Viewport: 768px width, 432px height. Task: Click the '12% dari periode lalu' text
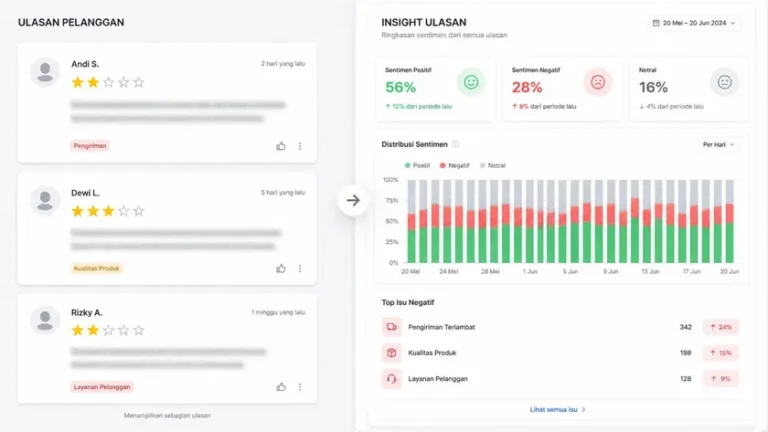point(422,106)
